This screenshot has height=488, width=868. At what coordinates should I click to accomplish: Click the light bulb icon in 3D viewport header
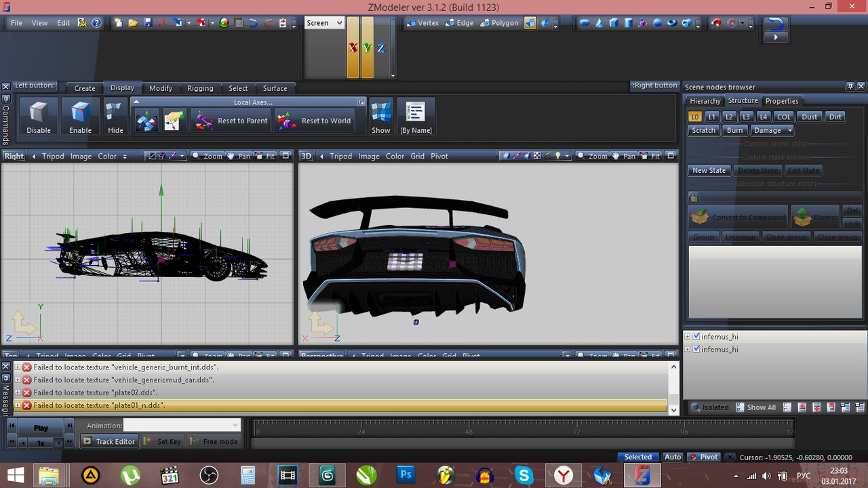tap(558, 156)
